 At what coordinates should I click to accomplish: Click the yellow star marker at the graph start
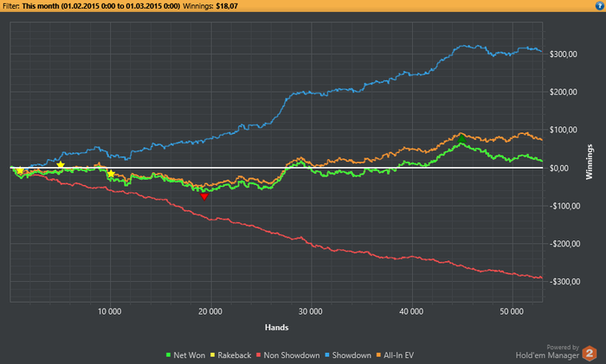coord(20,170)
